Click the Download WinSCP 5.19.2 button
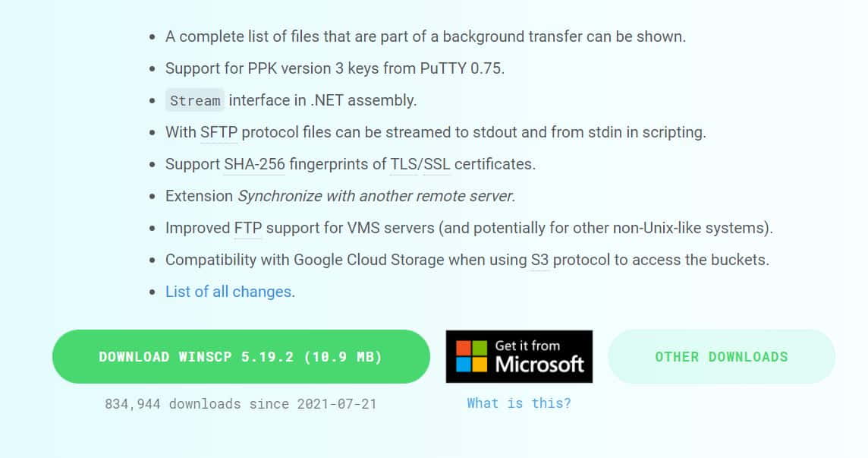Screen dimensions: 868x458 pyautogui.click(x=241, y=357)
